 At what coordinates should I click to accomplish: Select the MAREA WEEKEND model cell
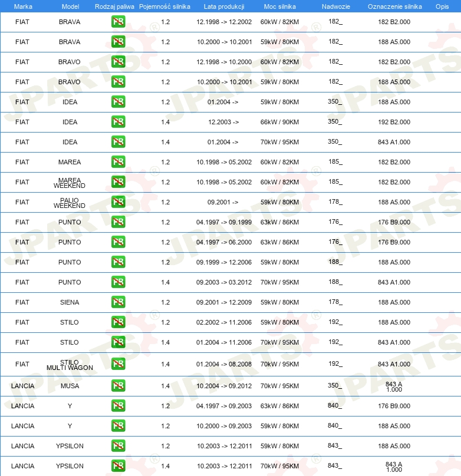(x=70, y=183)
